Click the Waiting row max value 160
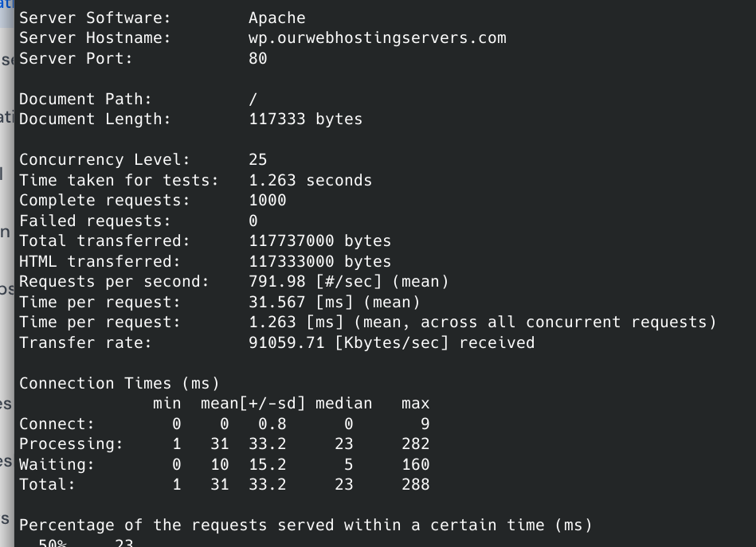756x547 pixels. point(415,464)
